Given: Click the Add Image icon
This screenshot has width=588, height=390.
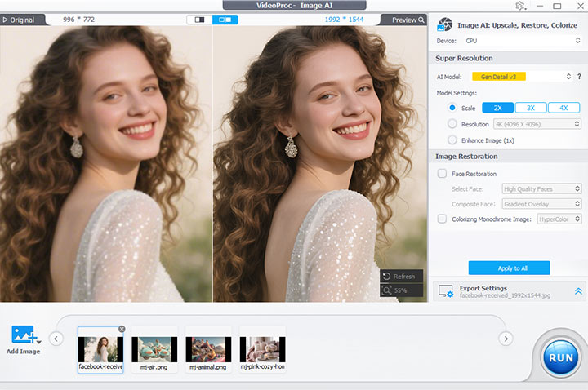Looking at the screenshot, I should 23,335.
